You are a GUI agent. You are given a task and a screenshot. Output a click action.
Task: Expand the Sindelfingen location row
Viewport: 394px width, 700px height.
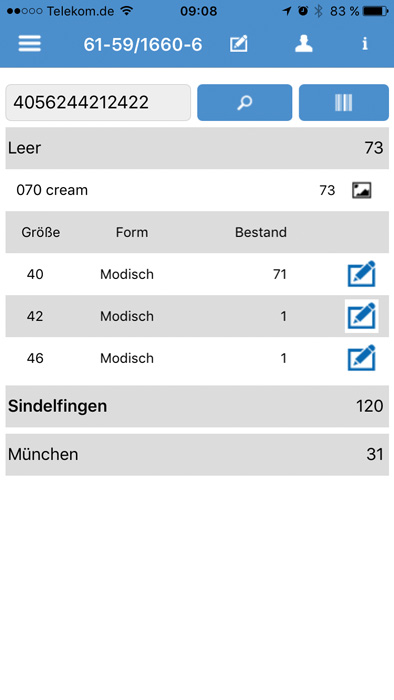(x=197, y=406)
